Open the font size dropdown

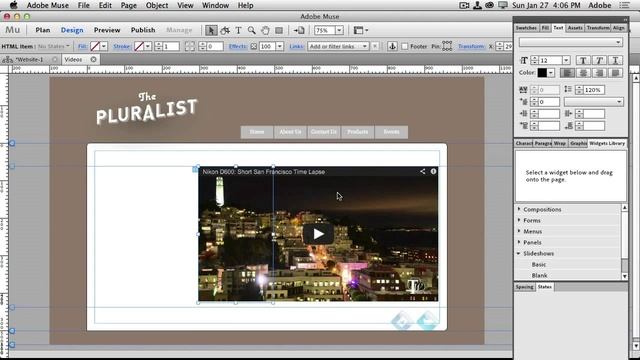566,60
